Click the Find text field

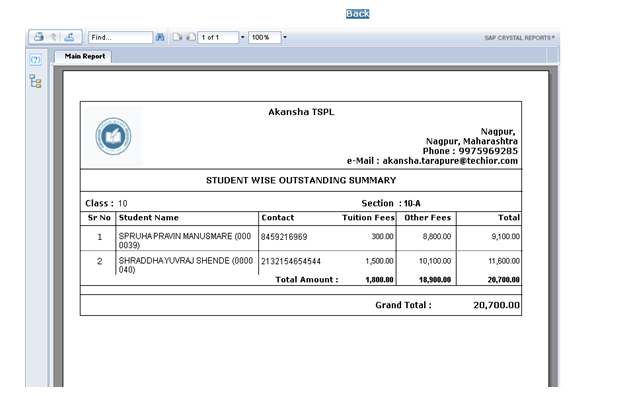tap(120, 37)
